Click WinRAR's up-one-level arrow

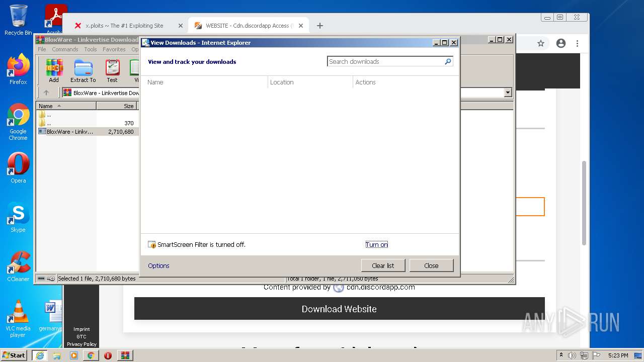[x=46, y=93]
